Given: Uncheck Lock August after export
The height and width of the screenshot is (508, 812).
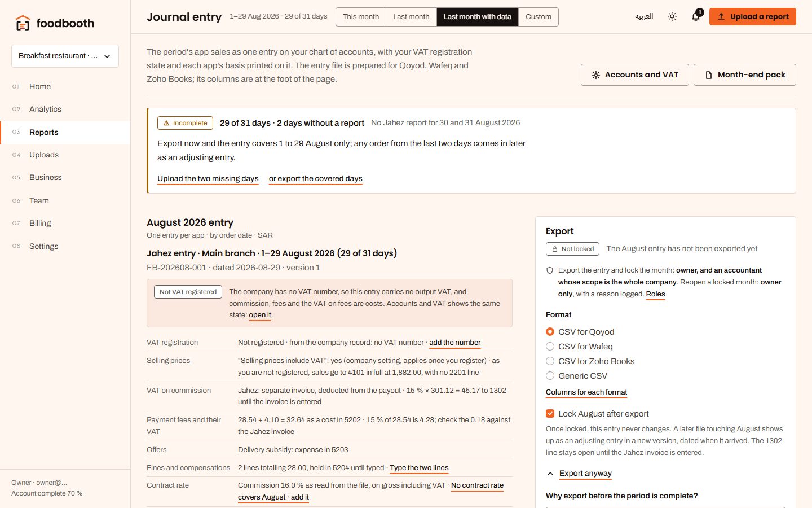Looking at the screenshot, I should (x=550, y=414).
